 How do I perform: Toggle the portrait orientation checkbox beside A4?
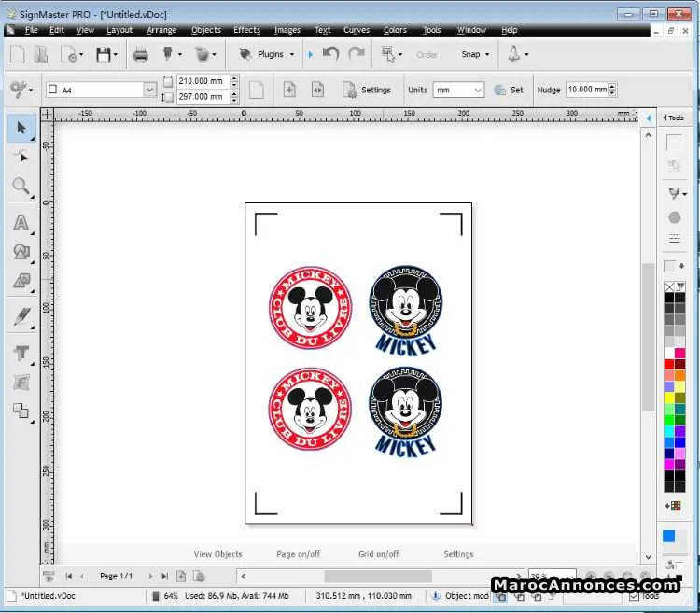point(52,90)
